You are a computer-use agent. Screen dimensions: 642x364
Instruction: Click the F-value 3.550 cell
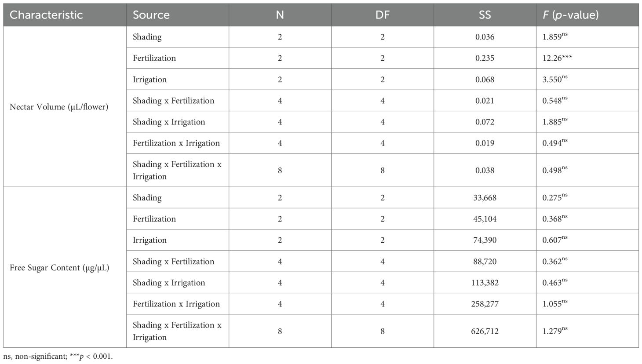point(554,80)
